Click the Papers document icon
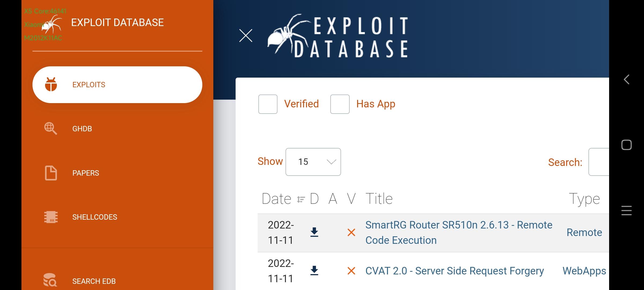 point(51,173)
